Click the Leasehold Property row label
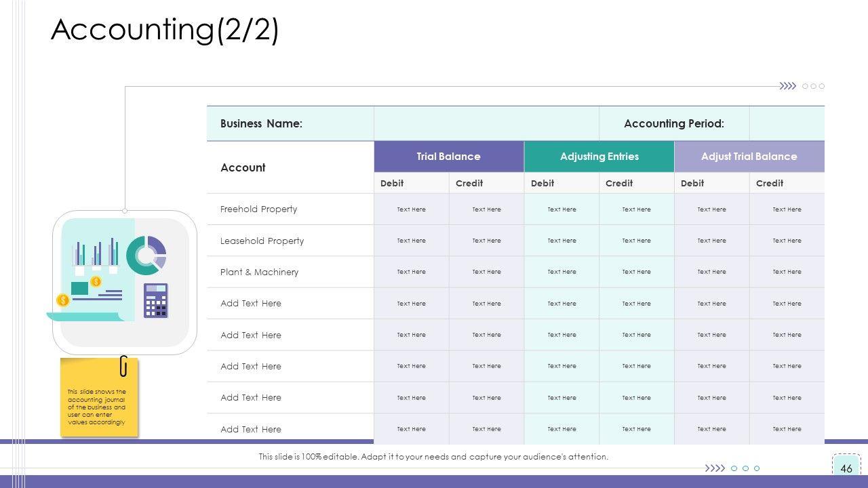868x488 pixels. [262, 241]
